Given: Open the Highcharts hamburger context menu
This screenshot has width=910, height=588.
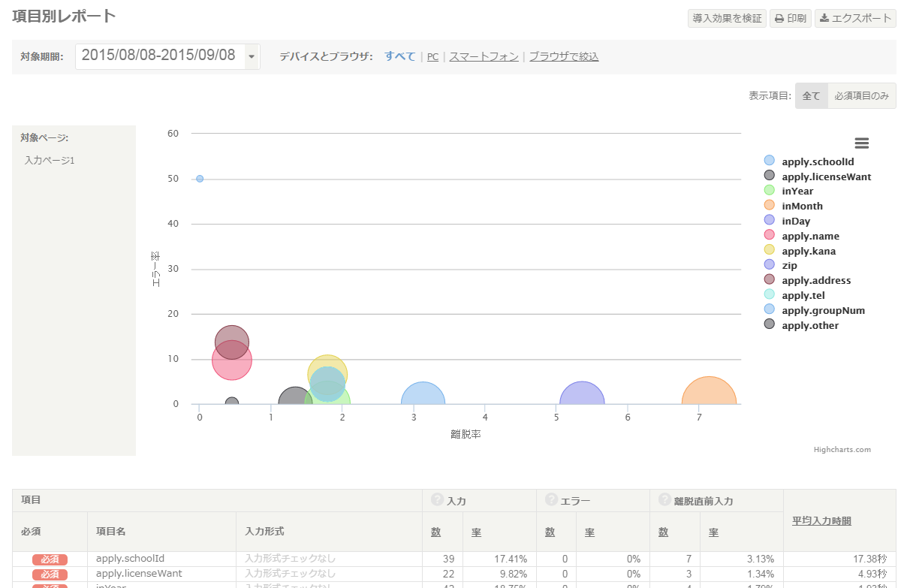Looking at the screenshot, I should tap(861, 143).
